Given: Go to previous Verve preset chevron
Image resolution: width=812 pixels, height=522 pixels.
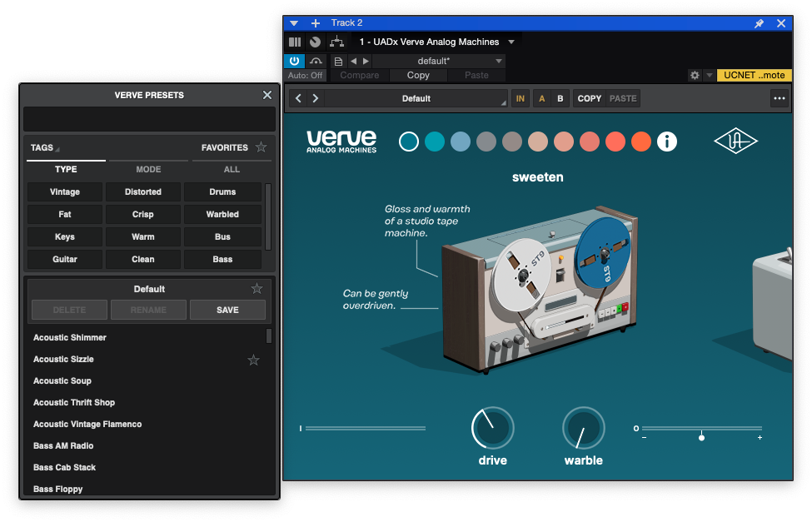Looking at the screenshot, I should [298, 98].
